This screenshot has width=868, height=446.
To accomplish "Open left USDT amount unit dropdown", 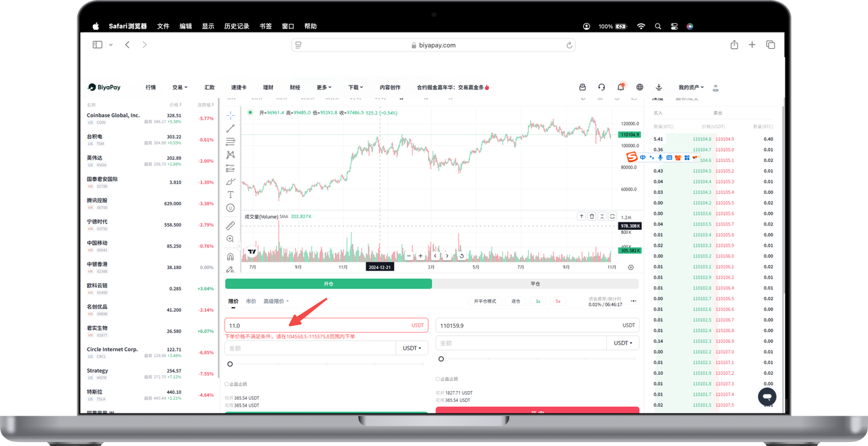I will pos(412,348).
